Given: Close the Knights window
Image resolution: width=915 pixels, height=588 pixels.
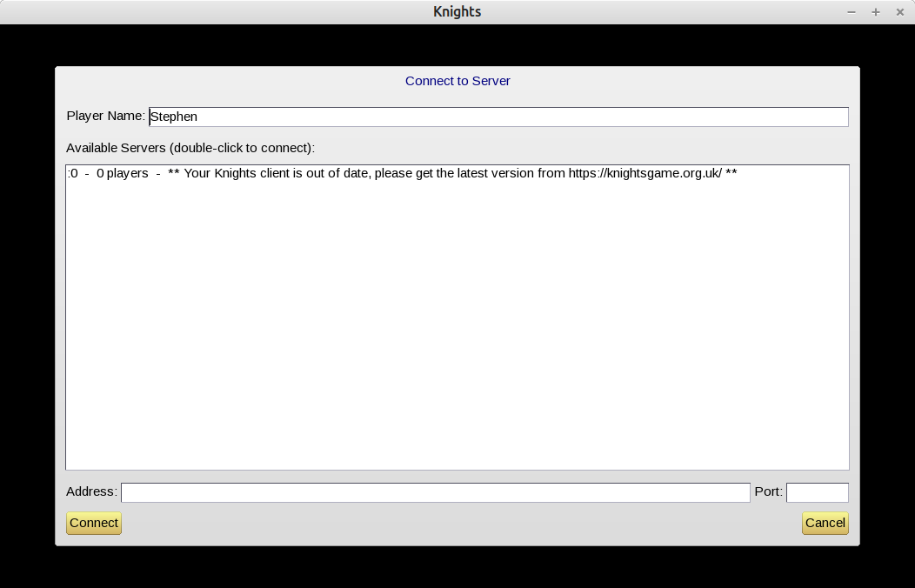Looking at the screenshot, I should point(900,11).
